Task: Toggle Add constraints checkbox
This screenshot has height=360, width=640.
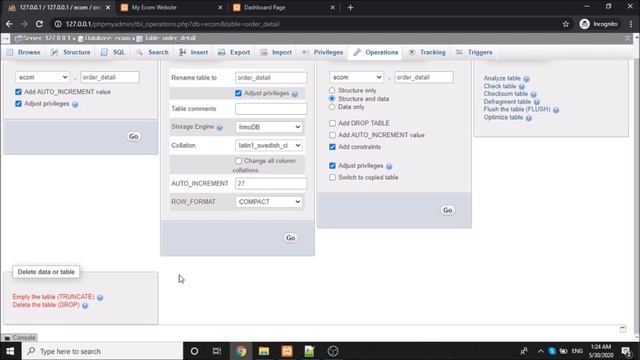Action: click(x=332, y=147)
